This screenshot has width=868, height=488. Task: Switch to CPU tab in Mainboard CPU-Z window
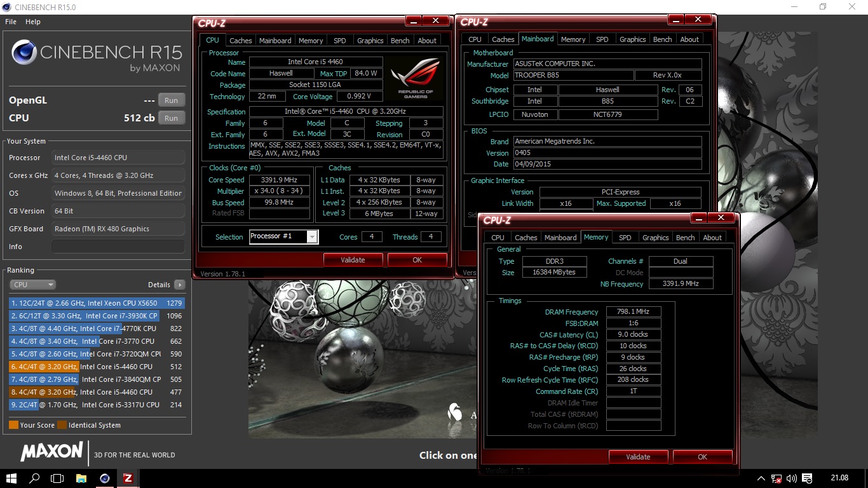click(x=475, y=39)
